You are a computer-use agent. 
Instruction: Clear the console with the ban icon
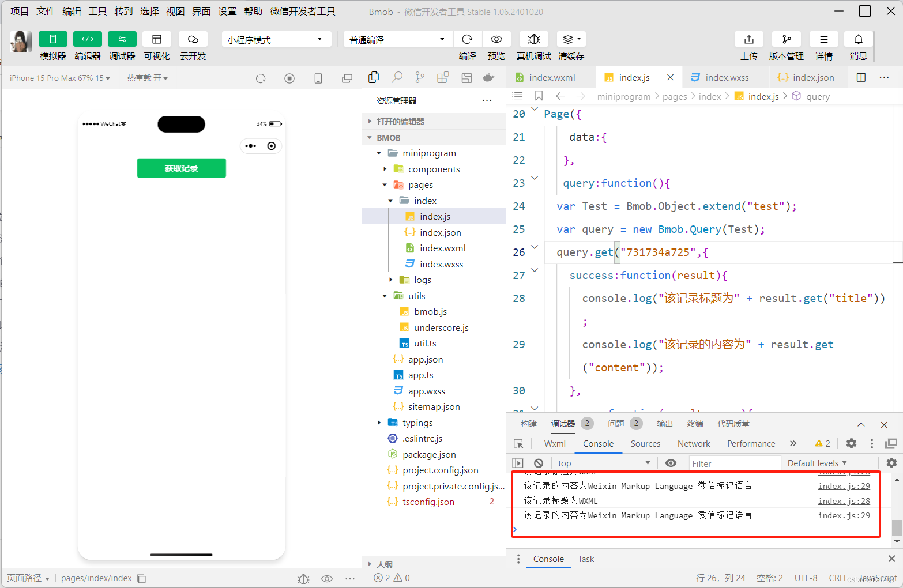539,463
